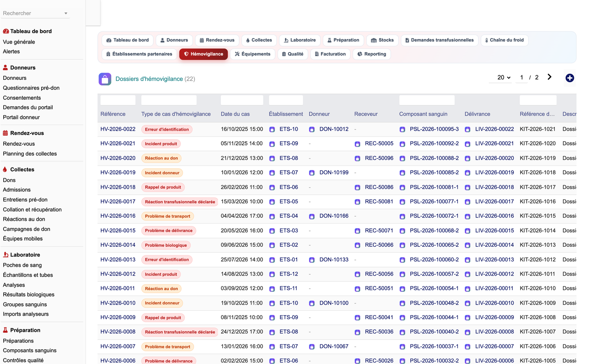Click receiver icon beside REC-50056
This screenshot has width=589, height=364.
click(357, 274)
